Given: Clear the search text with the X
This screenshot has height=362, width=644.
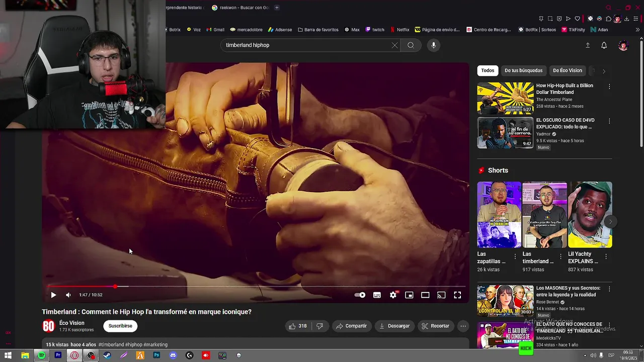Looking at the screenshot, I should click(x=394, y=45).
